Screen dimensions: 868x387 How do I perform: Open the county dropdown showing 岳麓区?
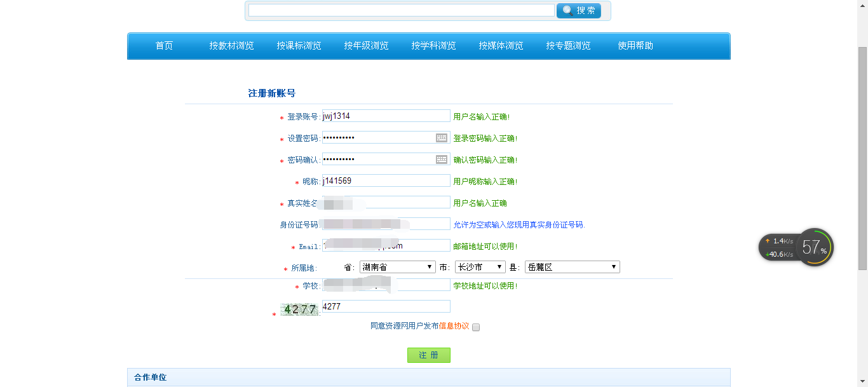coord(571,266)
